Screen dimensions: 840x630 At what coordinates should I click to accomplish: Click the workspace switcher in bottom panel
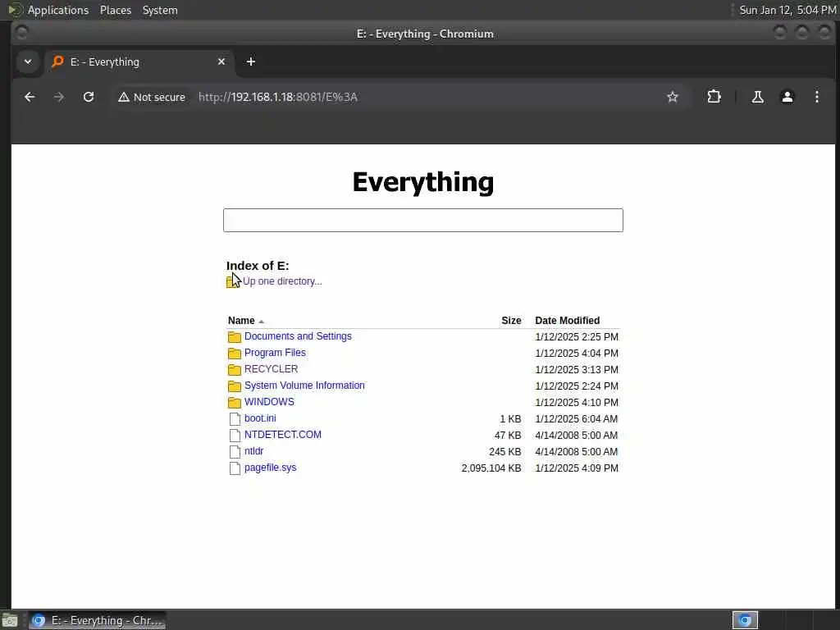pos(745,620)
